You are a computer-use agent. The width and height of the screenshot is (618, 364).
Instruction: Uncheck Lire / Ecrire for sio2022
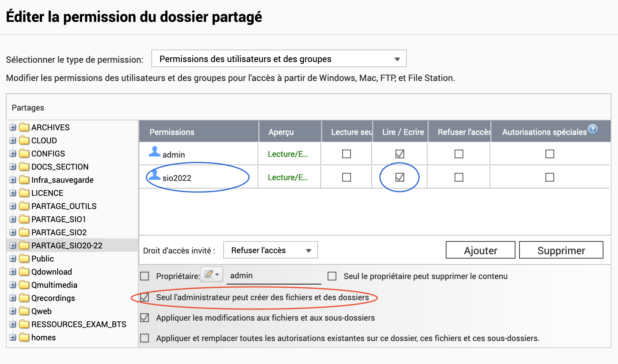(400, 177)
